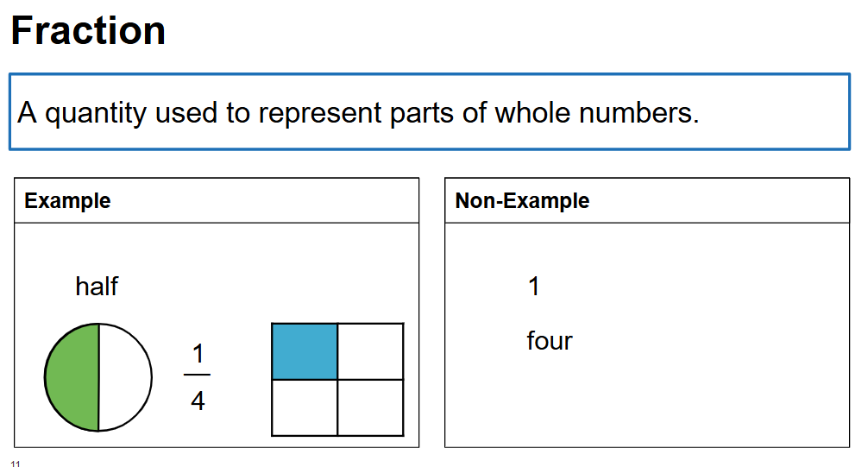Viewport: 868px width, 467px height.
Task: Click the numerator "1" of the fraction
Action: (198, 354)
